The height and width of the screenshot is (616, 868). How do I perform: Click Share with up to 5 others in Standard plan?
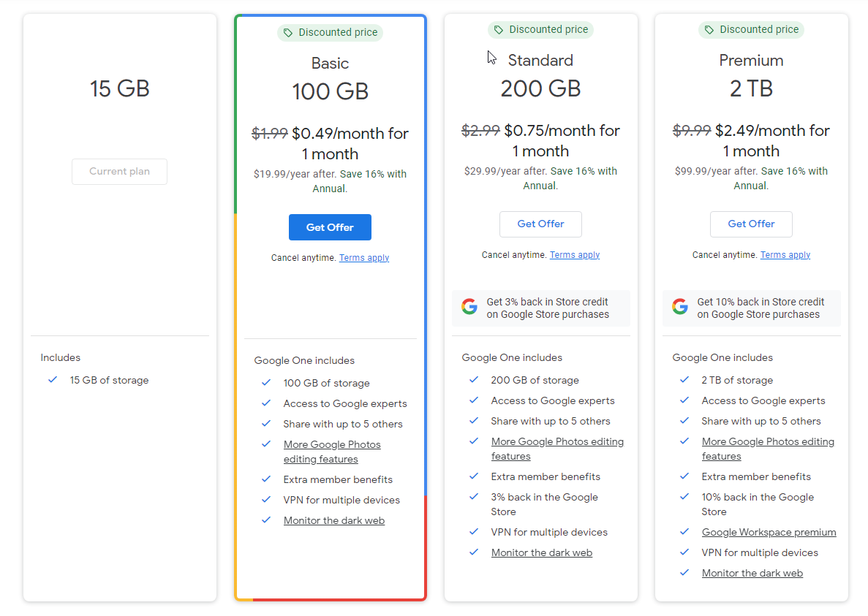coord(551,422)
